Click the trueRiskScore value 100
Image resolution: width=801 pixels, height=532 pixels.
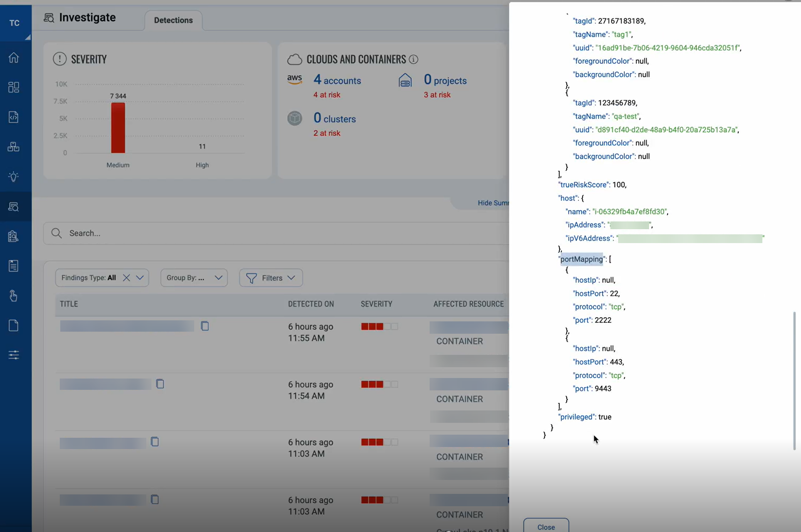[x=619, y=185]
